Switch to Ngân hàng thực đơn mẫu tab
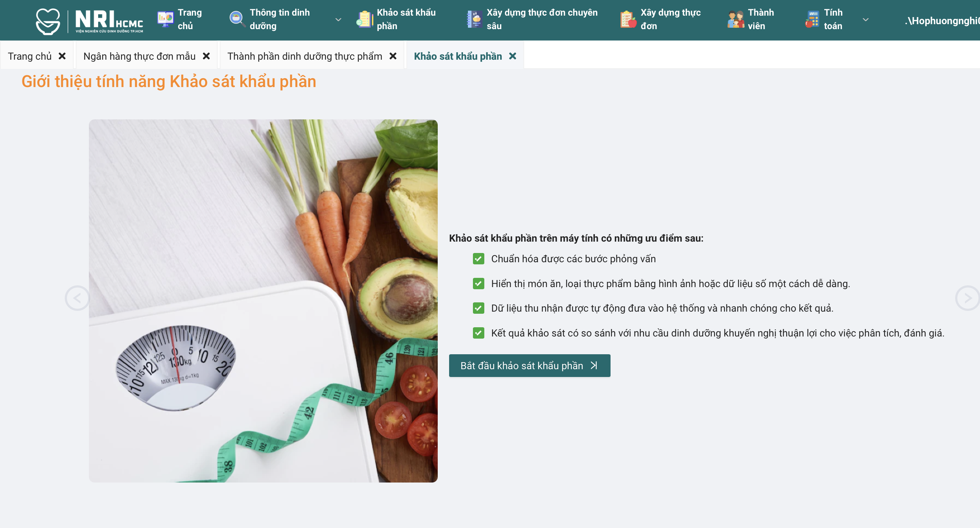980x528 pixels. [139, 56]
